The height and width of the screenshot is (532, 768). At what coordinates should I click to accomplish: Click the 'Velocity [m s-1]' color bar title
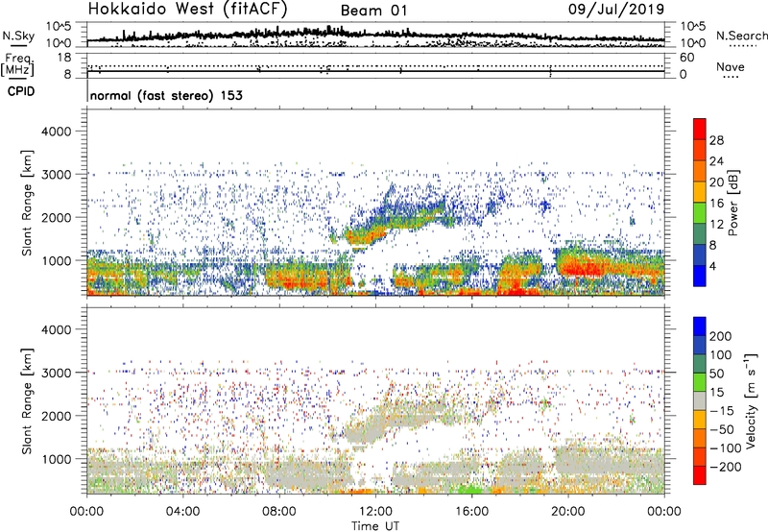[751, 400]
